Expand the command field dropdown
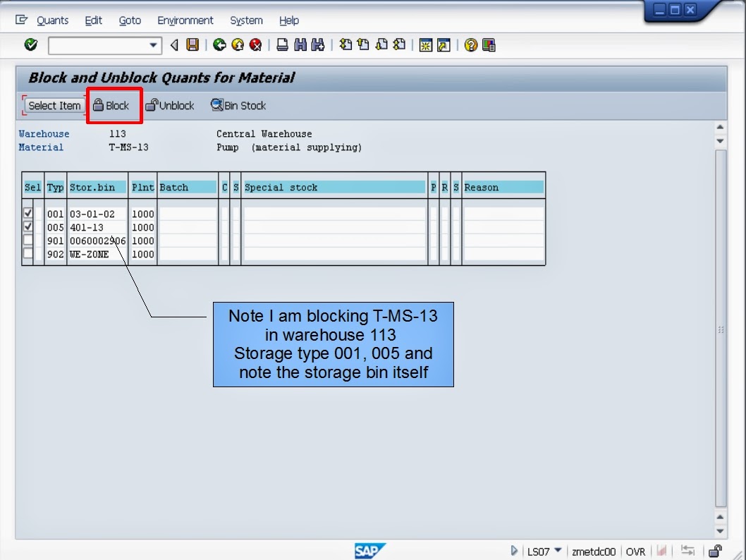The width and height of the screenshot is (746, 560). click(152, 45)
